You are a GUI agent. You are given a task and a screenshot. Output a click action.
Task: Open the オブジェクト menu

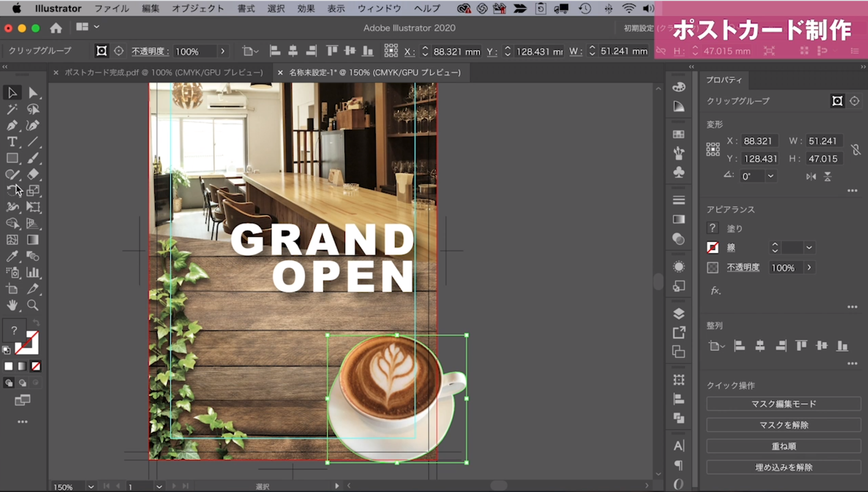[198, 8]
